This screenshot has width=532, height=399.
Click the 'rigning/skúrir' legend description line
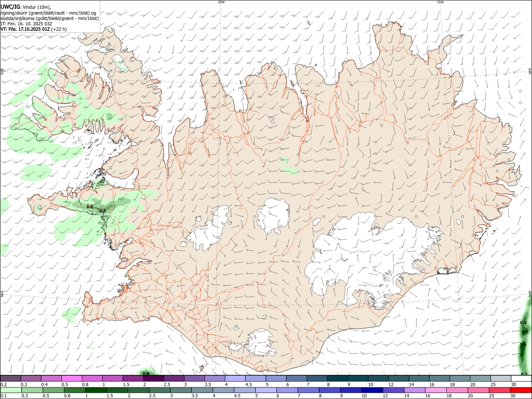48,13
